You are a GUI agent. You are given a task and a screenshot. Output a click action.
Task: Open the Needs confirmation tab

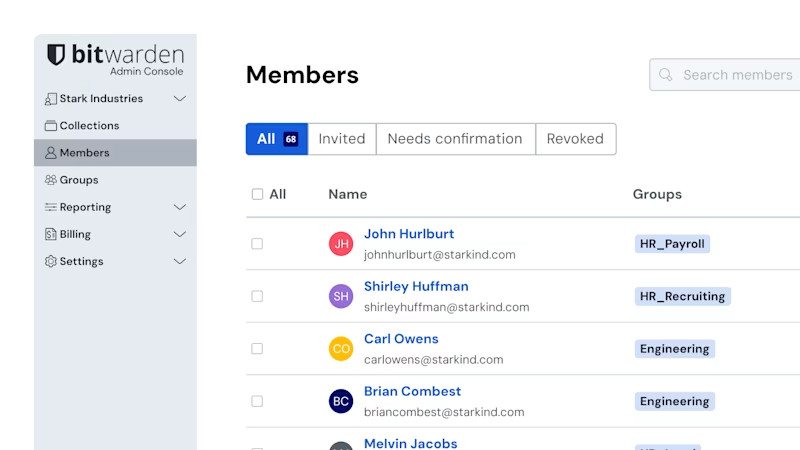pos(455,139)
